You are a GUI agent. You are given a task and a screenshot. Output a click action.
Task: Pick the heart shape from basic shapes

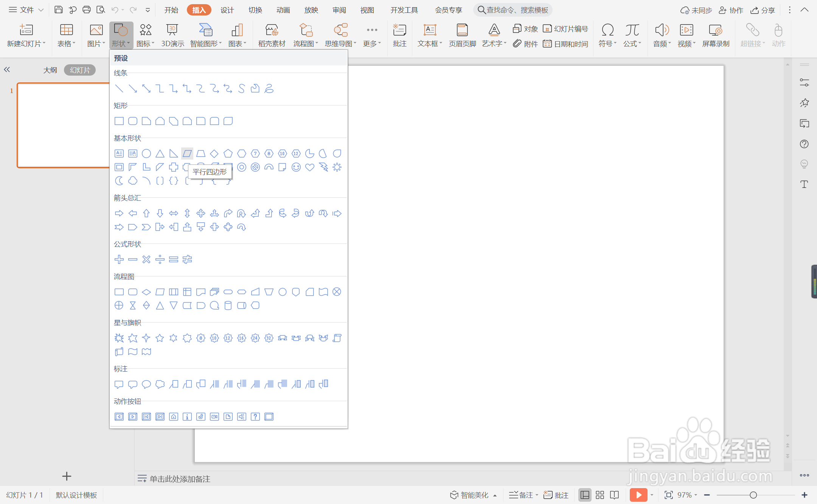point(310,167)
